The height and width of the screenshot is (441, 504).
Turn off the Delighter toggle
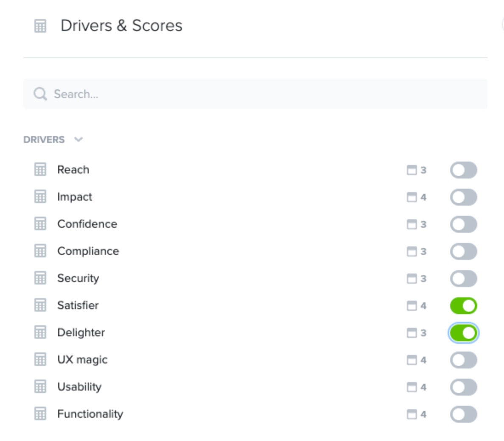pyautogui.click(x=464, y=333)
